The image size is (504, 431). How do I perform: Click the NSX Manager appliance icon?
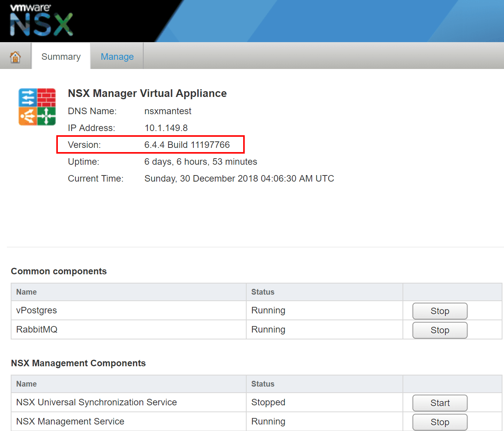(x=37, y=107)
